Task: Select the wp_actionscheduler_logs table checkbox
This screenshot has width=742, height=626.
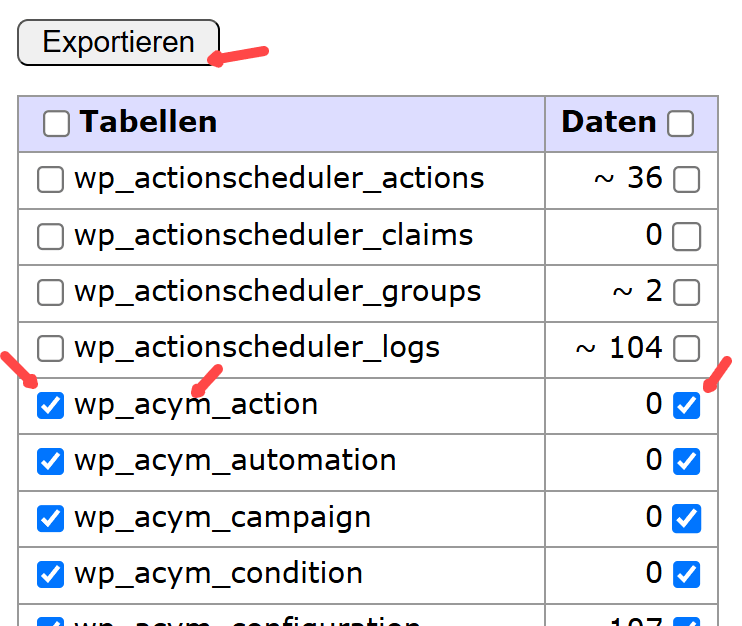Action: point(50,349)
